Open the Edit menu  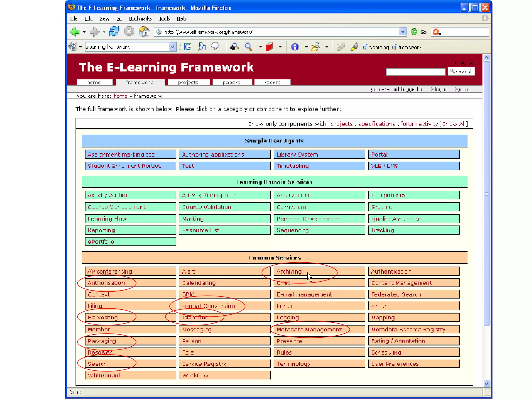point(88,18)
